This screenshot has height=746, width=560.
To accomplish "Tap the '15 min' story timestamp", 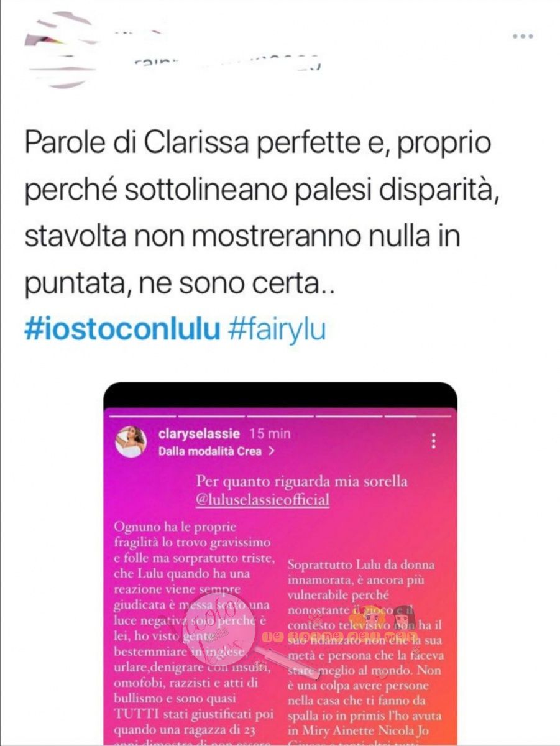I will [269, 434].
